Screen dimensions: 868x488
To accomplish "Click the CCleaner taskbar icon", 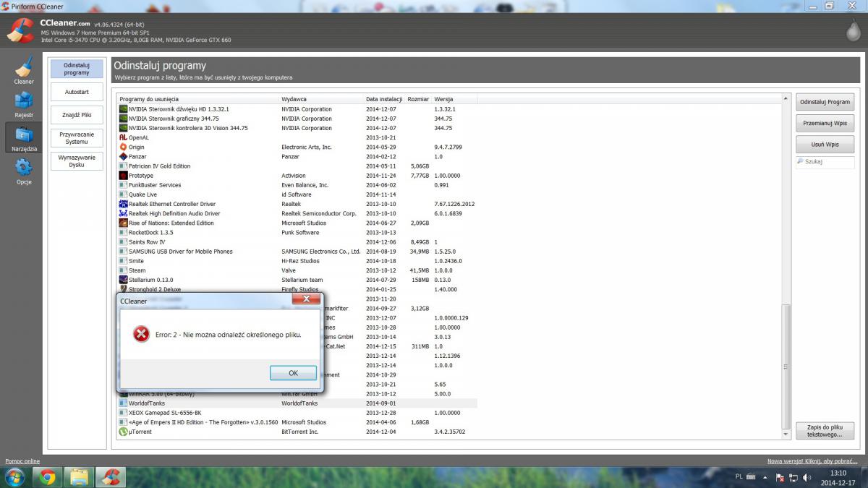I will point(111,477).
